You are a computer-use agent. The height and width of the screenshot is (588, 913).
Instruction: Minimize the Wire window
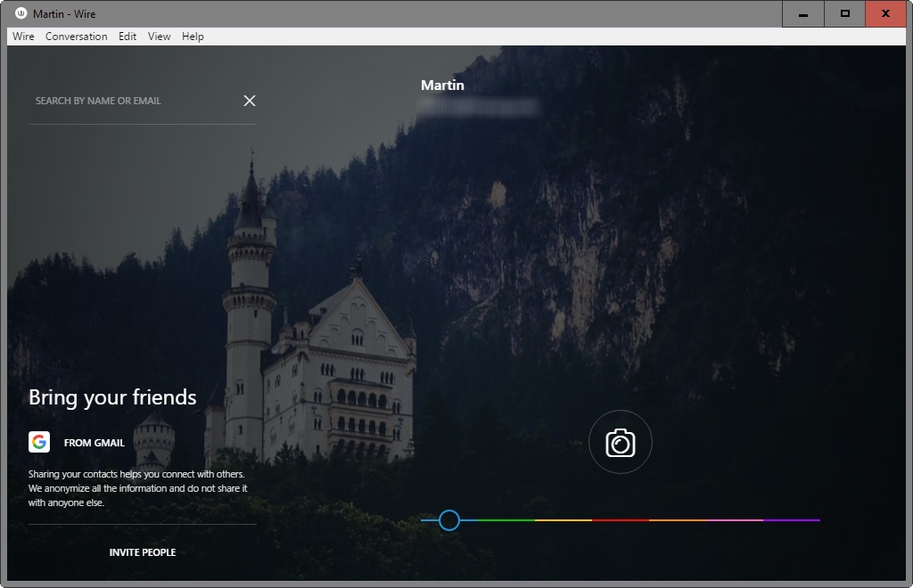803,13
